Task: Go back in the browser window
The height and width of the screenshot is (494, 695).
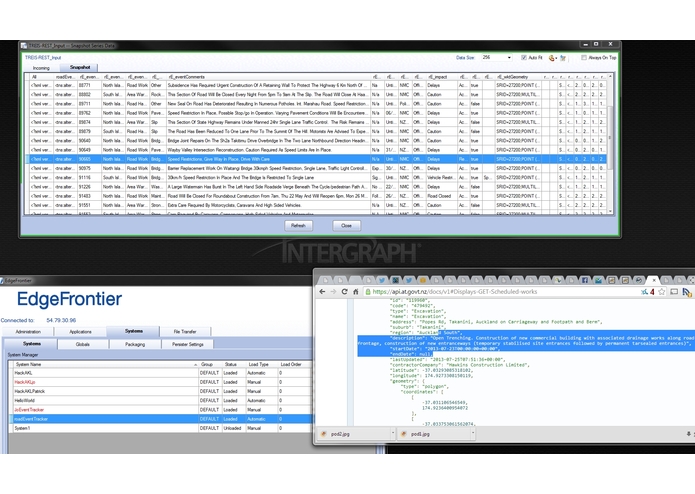Action: click(322, 292)
